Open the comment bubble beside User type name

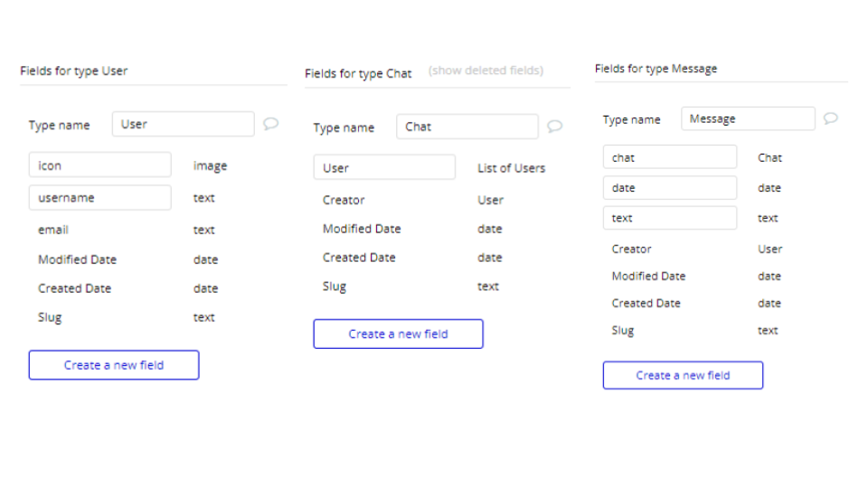click(x=270, y=124)
